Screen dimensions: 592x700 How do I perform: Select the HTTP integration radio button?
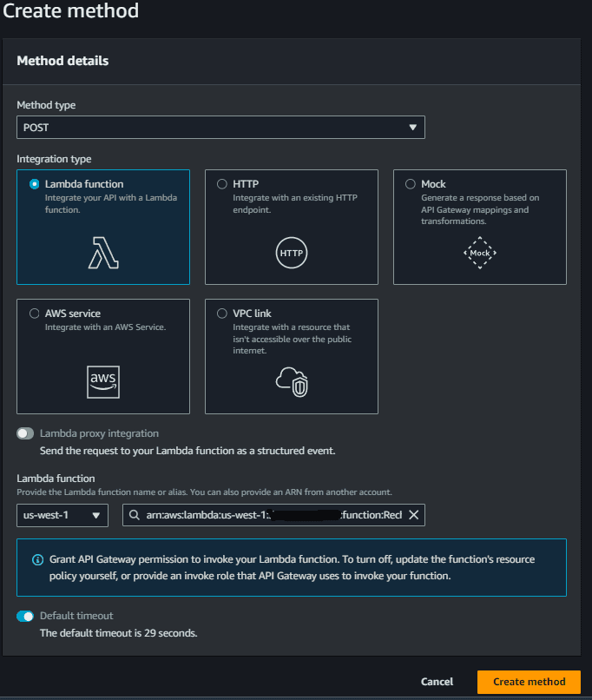(x=221, y=184)
